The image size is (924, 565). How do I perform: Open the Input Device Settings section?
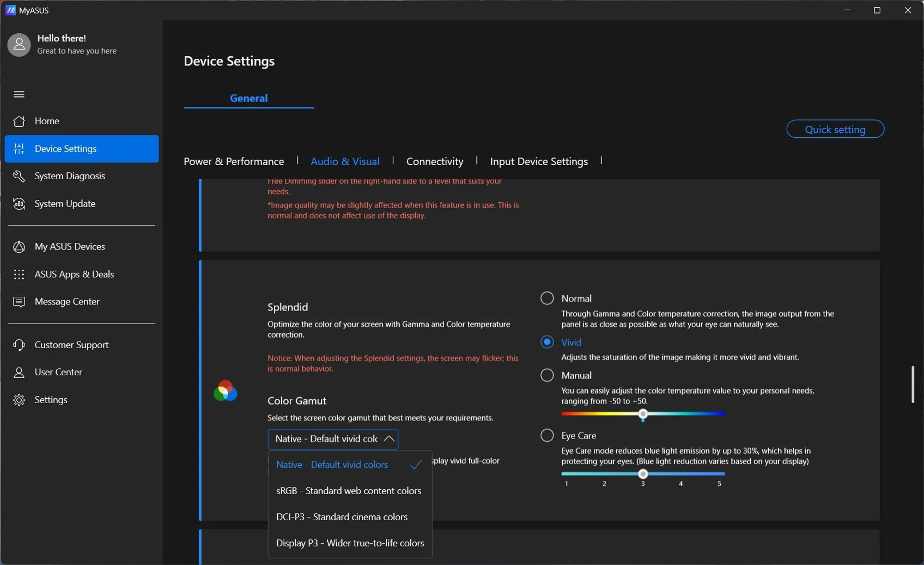[539, 161]
